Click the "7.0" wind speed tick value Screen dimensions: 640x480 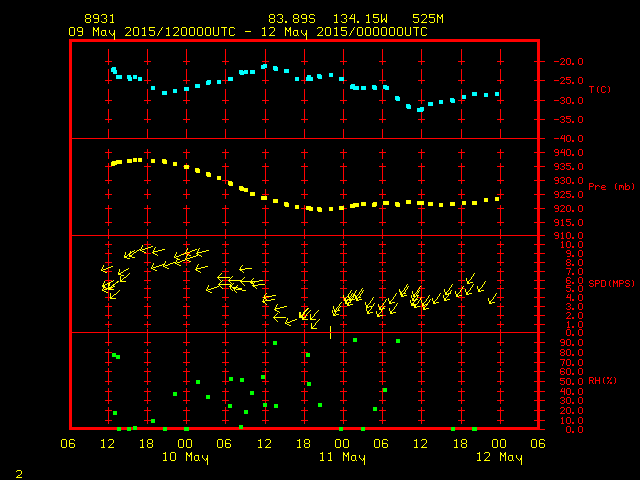pyautogui.click(x=574, y=272)
